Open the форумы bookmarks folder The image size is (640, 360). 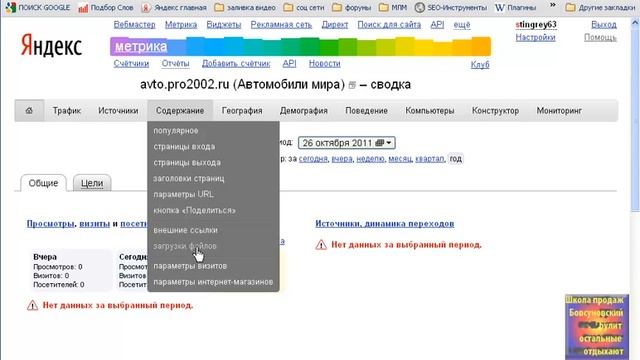coord(351,7)
